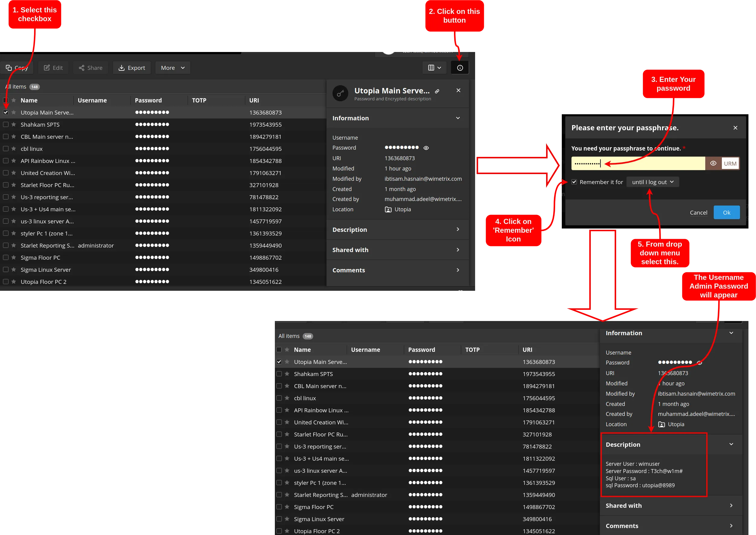Check the Sigma Floor PC row checkbox
Image resolution: width=756 pixels, height=535 pixels.
[x=6, y=257]
